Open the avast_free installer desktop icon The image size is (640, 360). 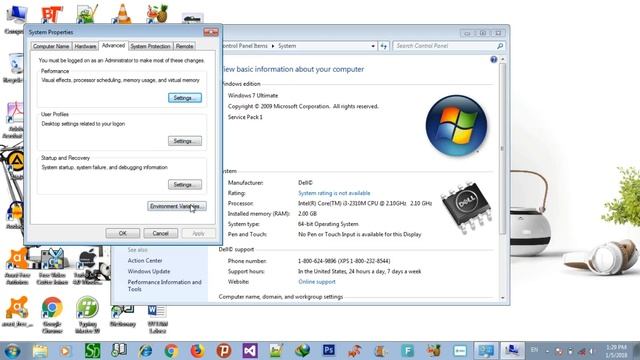click(17, 312)
